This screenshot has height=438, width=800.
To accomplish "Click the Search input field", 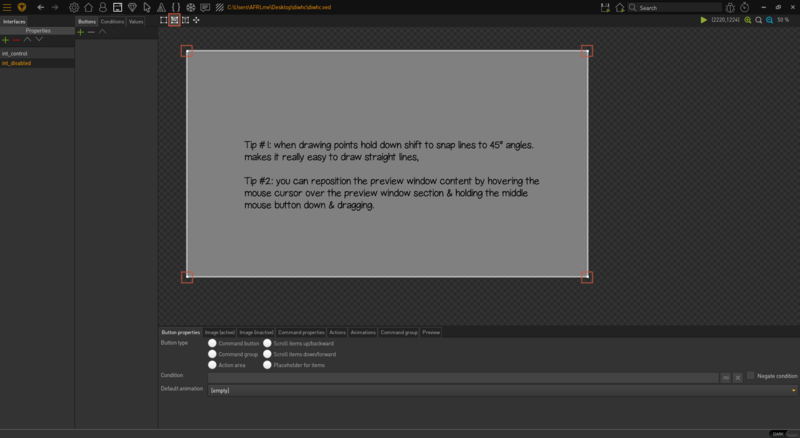I will [690, 7].
